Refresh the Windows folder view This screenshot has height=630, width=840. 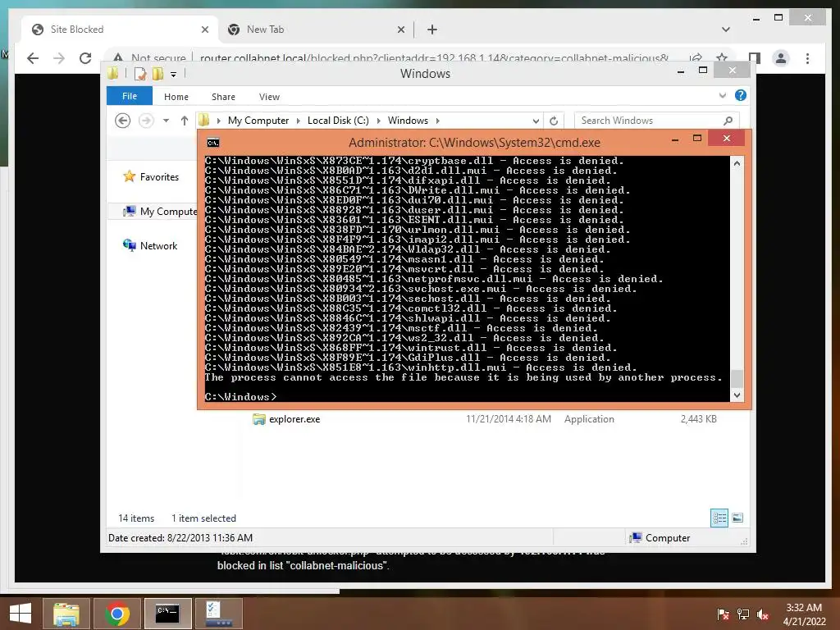pos(554,121)
